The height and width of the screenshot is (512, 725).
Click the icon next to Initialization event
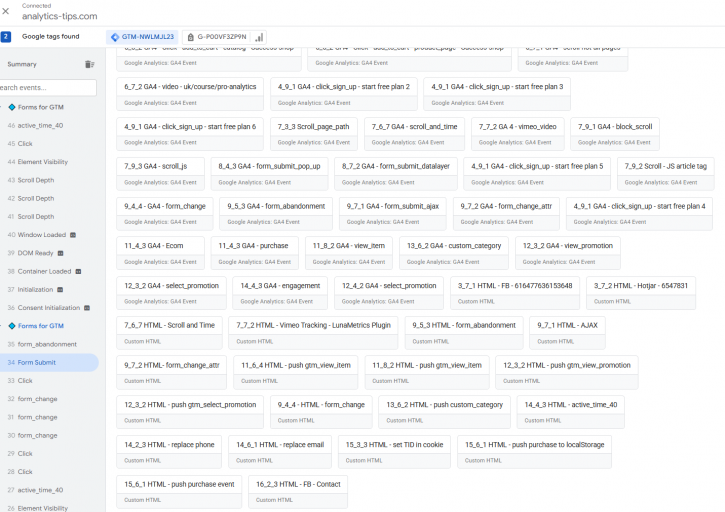pos(60,290)
